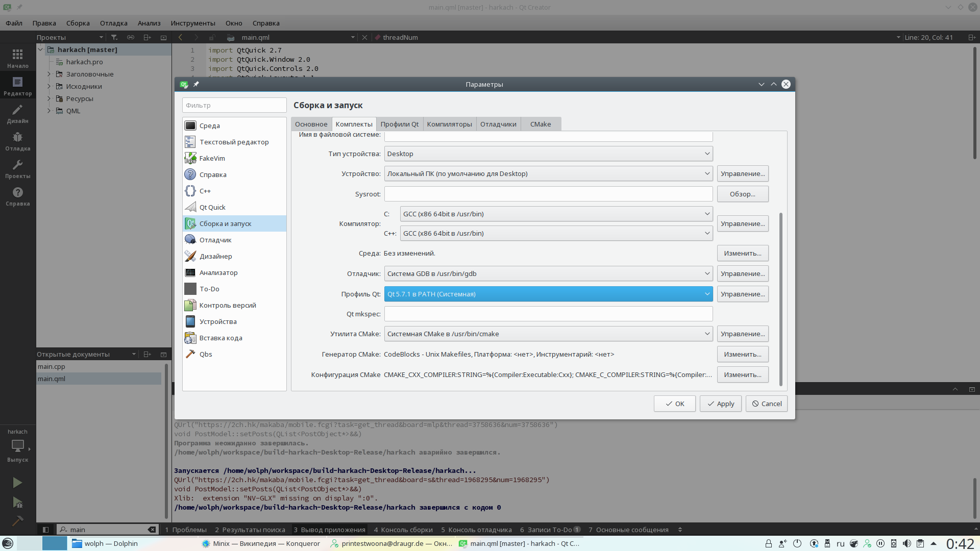The height and width of the screenshot is (551, 980).
Task: Switch to Основное tab
Action: tap(311, 124)
